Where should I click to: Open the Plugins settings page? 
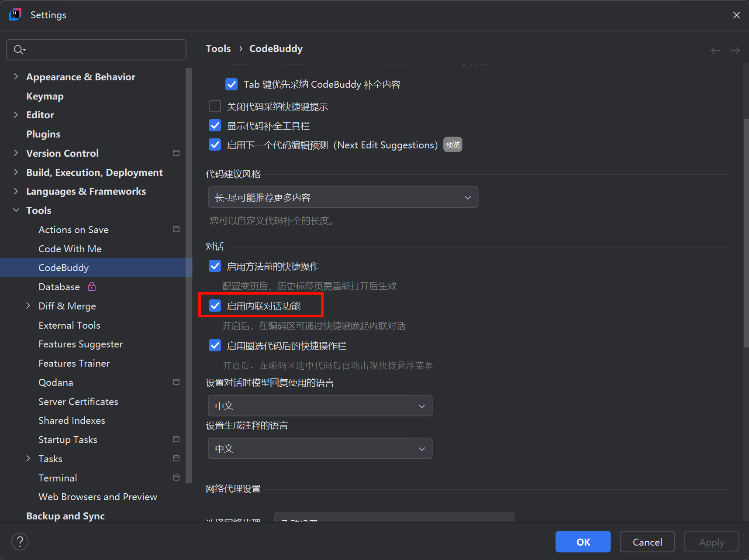pos(43,134)
